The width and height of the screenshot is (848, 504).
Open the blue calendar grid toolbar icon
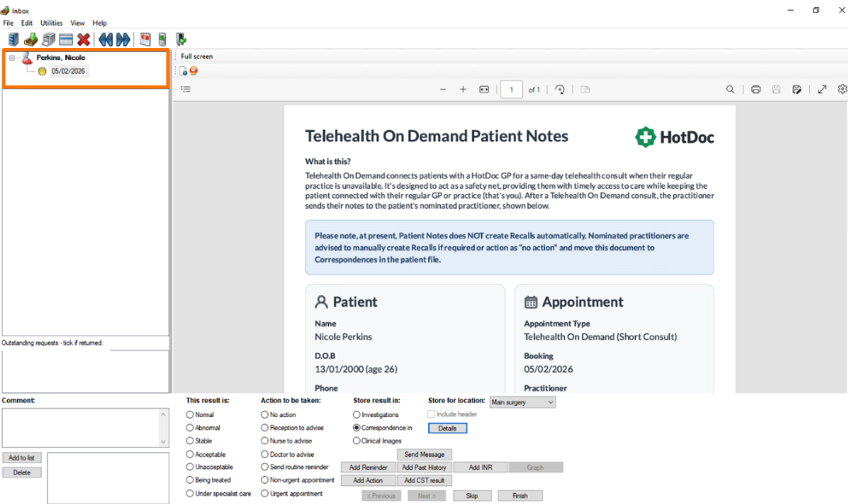[x=66, y=40]
